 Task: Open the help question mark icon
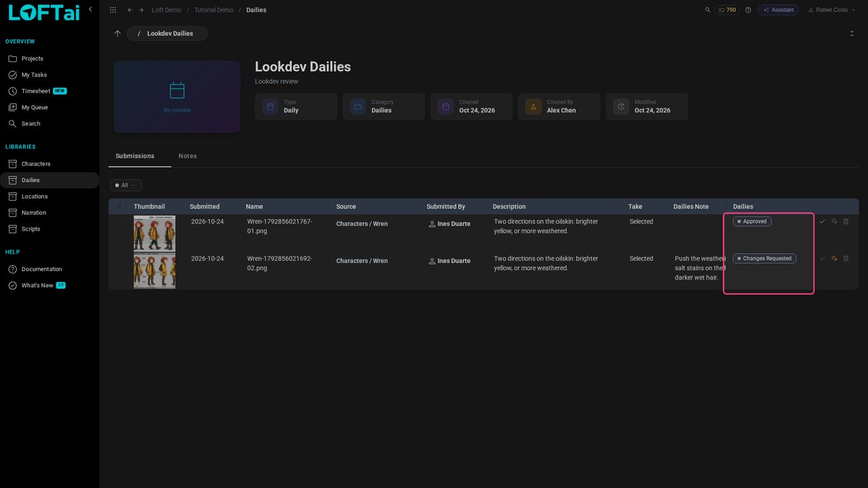click(748, 10)
